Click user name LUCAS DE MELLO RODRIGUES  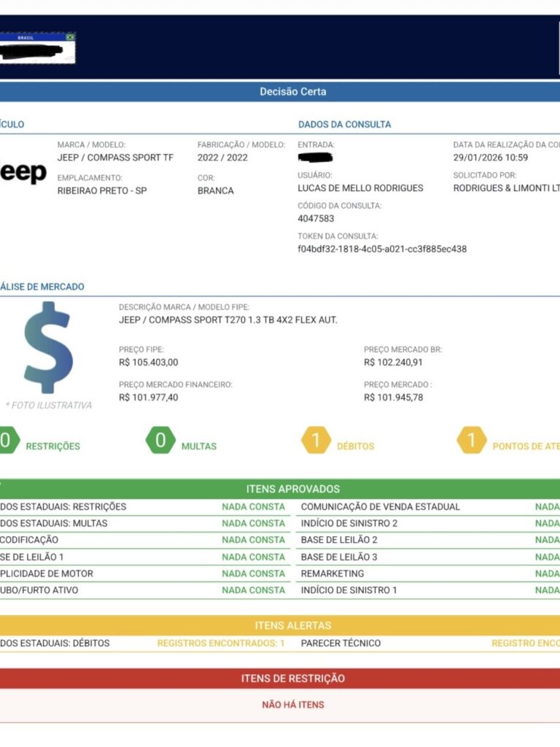360,188
